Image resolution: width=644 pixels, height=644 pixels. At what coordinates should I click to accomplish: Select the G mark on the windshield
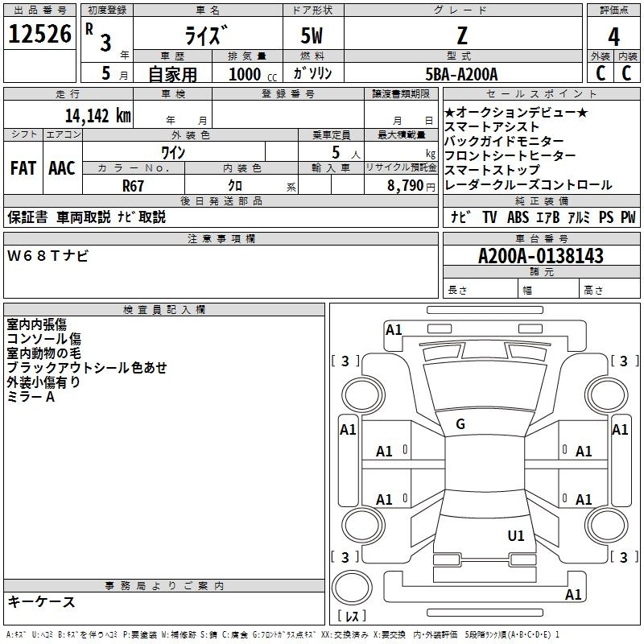click(x=460, y=424)
